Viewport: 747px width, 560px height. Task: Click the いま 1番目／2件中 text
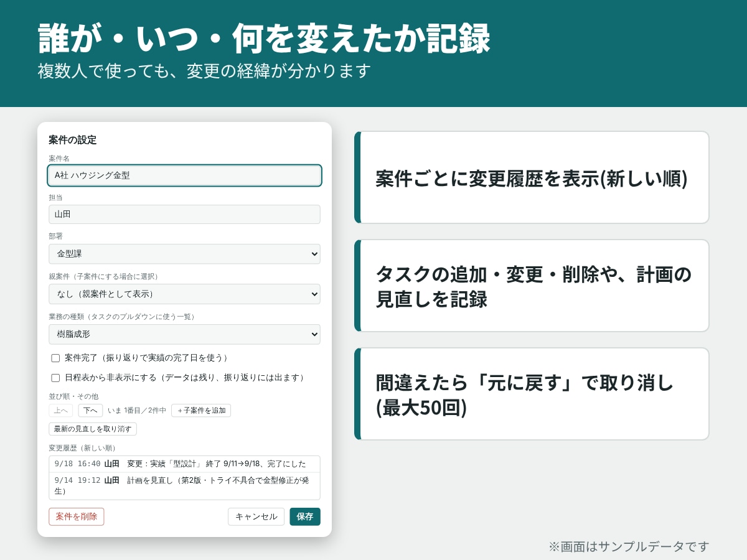(x=137, y=411)
